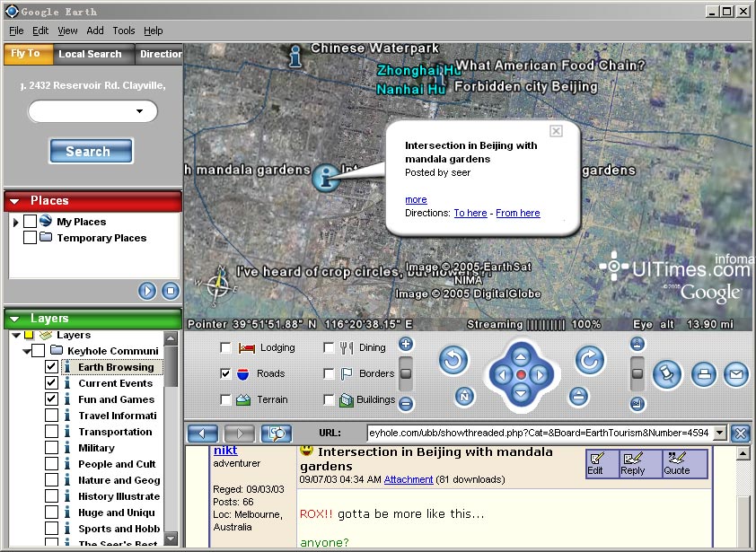Play the places tour
Screen dimensions: 756x552
point(147,291)
